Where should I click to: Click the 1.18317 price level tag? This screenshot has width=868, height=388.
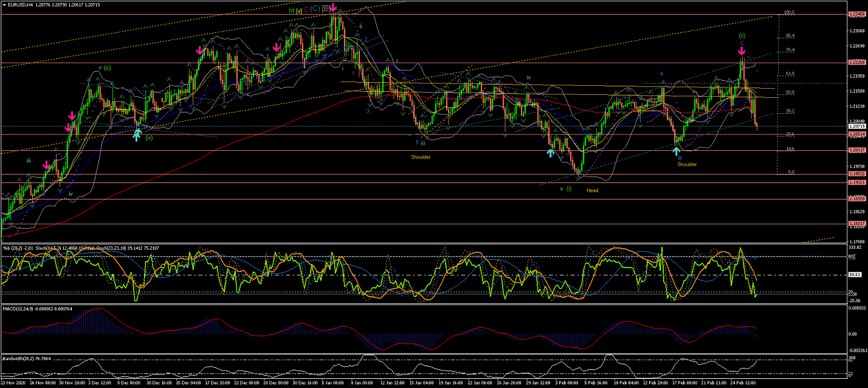[x=856, y=224]
